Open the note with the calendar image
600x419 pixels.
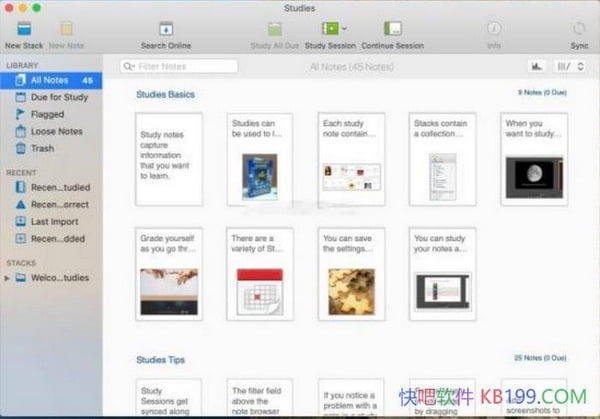coord(260,274)
